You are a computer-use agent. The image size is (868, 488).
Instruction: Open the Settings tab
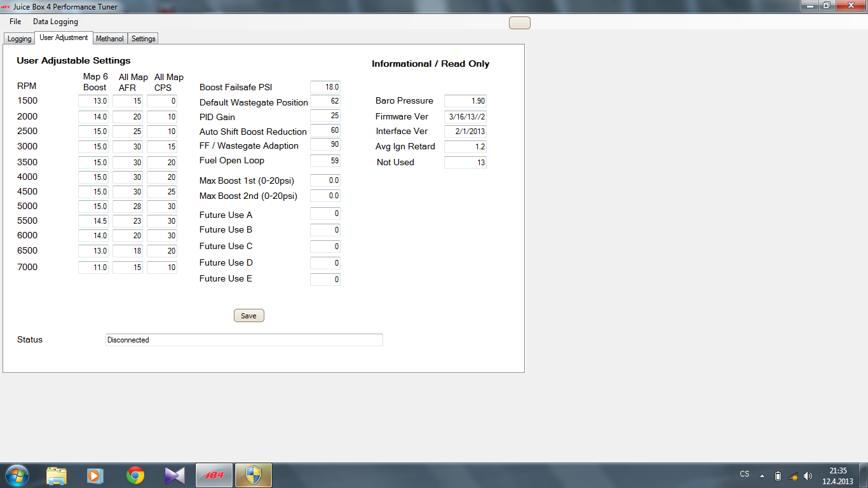(143, 39)
